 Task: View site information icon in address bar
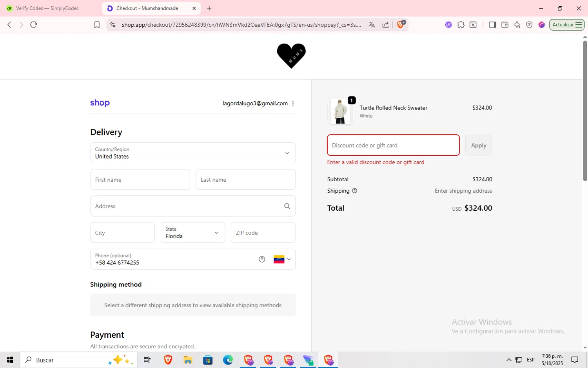(113, 25)
